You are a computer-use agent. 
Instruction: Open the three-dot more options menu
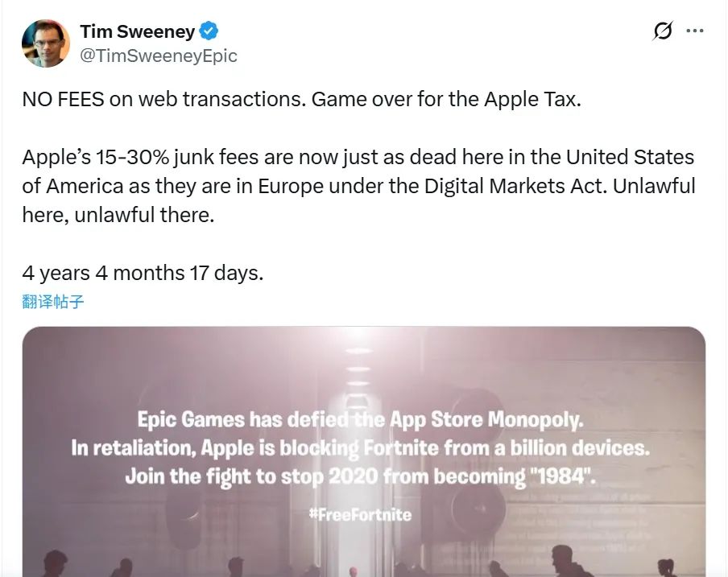(x=694, y=31)
